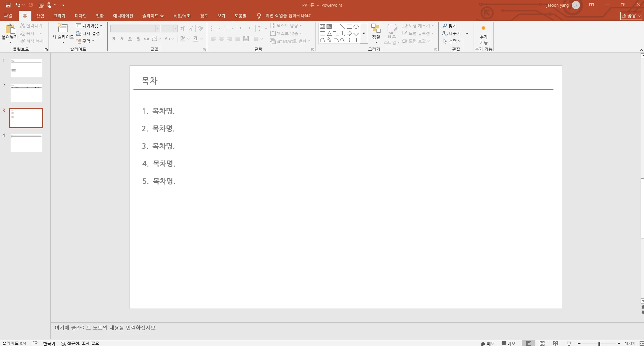
Task: Open the Section (구역) dropdown
Action: [85, 41]
